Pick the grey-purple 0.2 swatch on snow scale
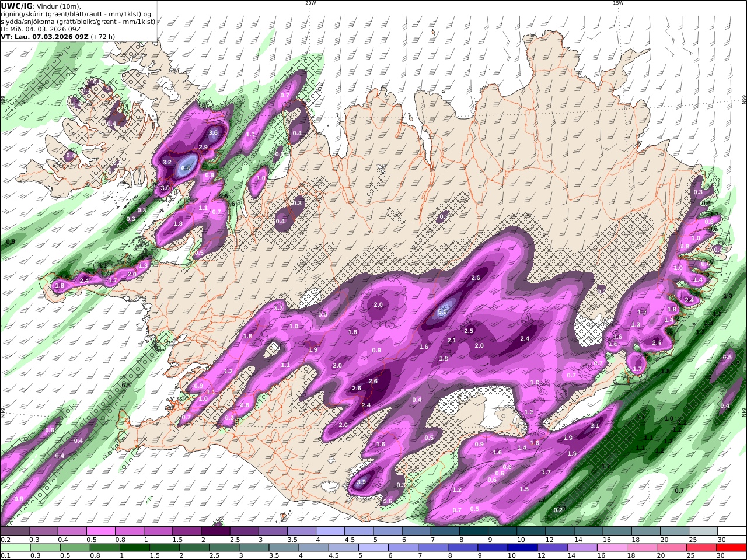Screen dimensions: 747x560 [x=15, y=531]
